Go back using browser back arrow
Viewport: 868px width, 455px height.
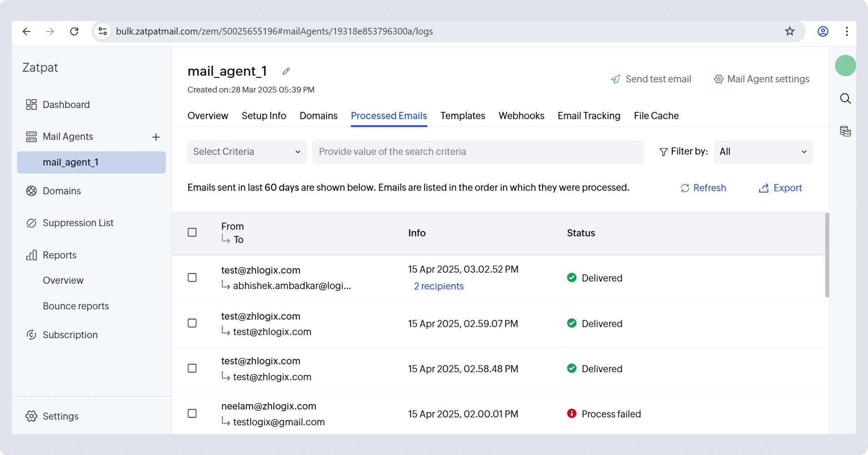click(x=26, y=31)
